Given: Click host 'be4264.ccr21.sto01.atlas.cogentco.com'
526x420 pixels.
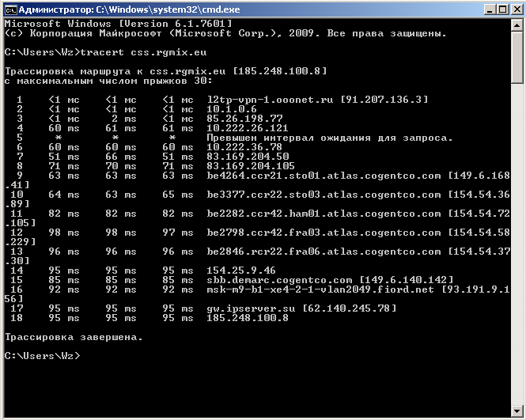Looking at the screenshot, I should (x=324, y=176).
